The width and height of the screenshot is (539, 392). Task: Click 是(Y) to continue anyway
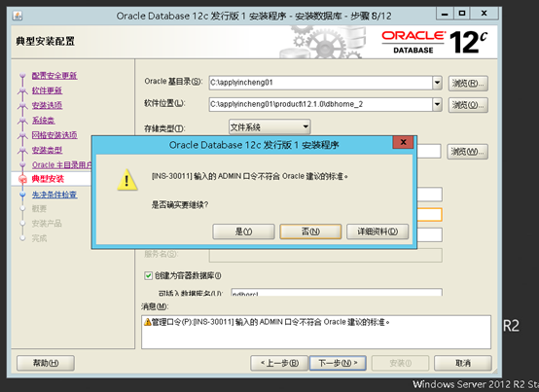(x=243, y=232)
